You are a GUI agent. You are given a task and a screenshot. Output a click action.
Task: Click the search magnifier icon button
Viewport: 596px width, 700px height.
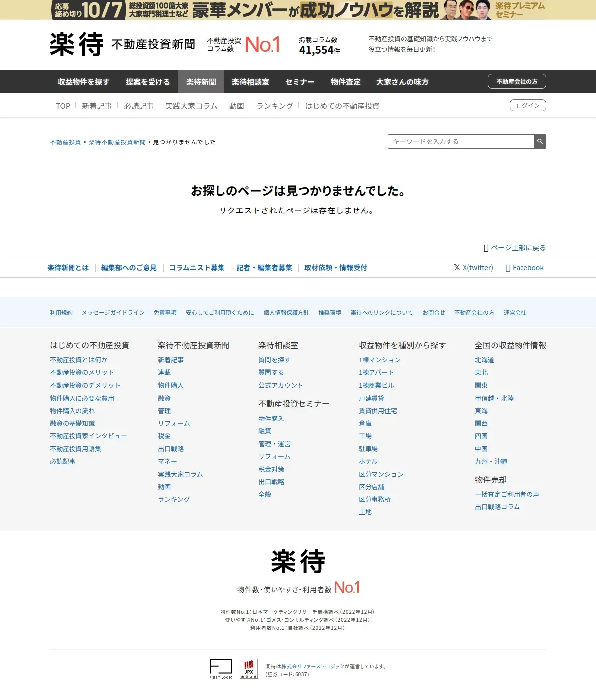[x=540, y=141]
